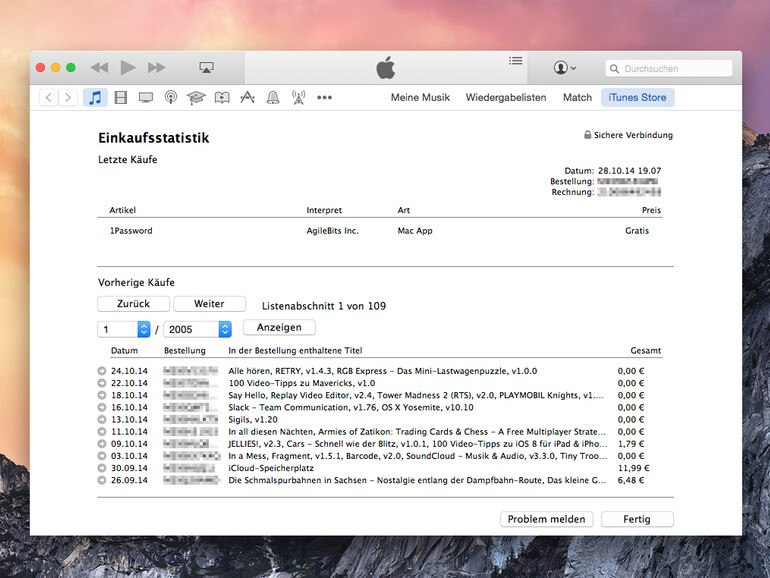Open the year dropdown showing 2005
This screenshot has width=770, height=578.
click(x=197, y=329)
